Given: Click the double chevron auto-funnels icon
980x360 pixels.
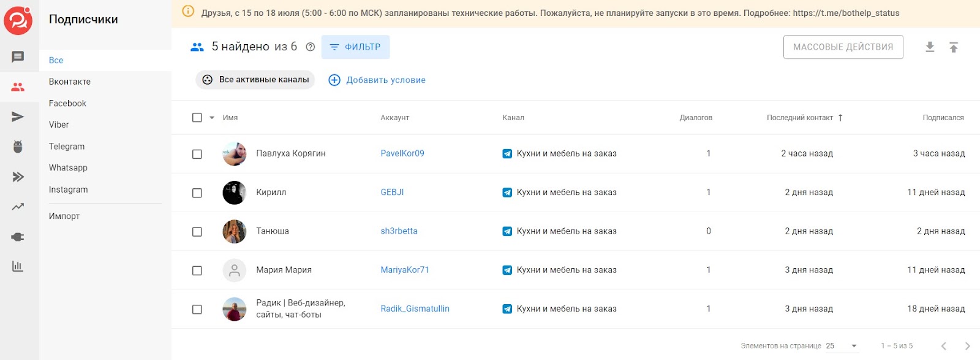Looking at the screenshot, I should tap(18, 177).
